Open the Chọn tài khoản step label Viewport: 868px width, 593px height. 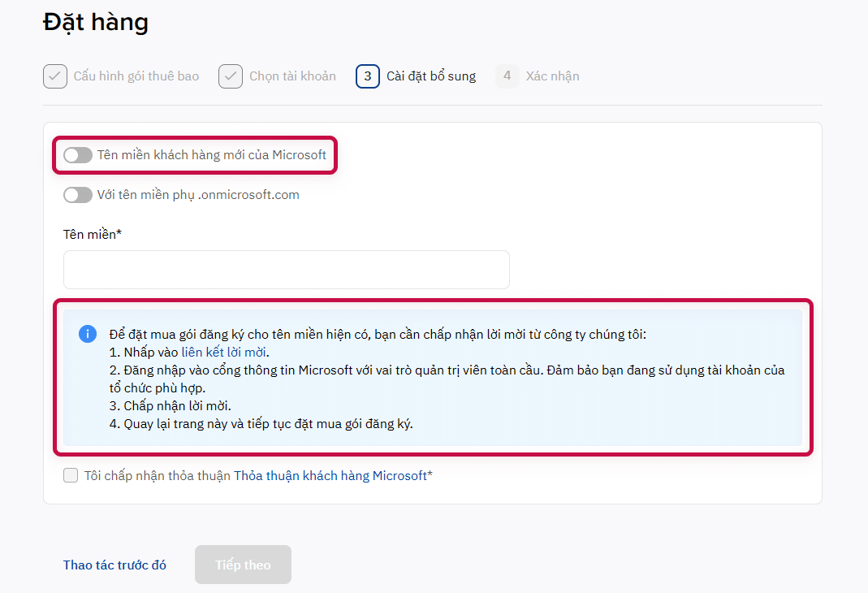pos(292,76)
